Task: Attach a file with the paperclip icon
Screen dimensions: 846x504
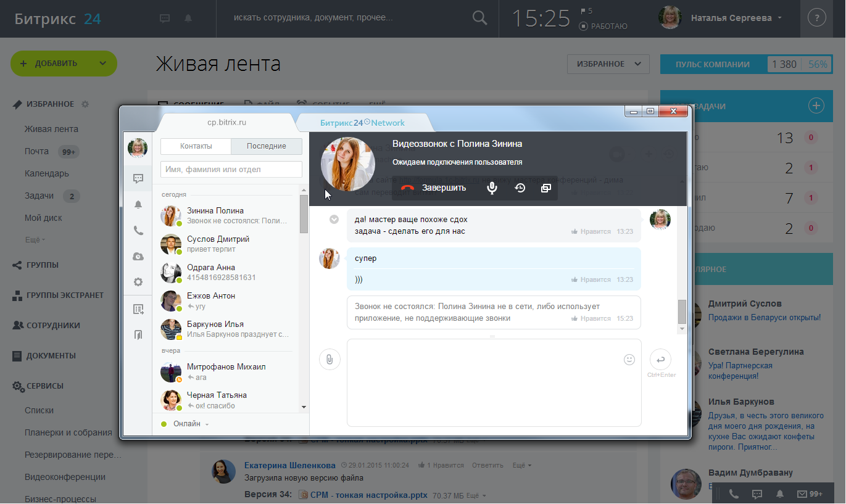Action: click(330, 359)
